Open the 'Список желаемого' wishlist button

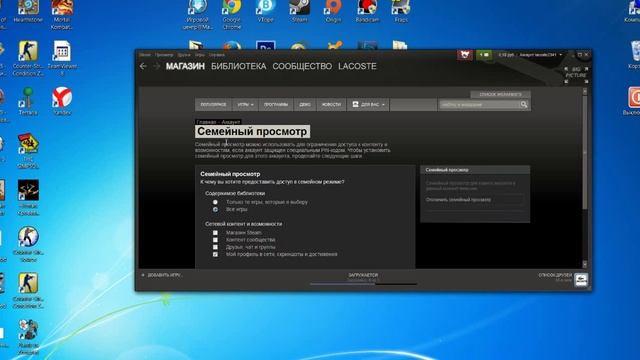(500, 95)
